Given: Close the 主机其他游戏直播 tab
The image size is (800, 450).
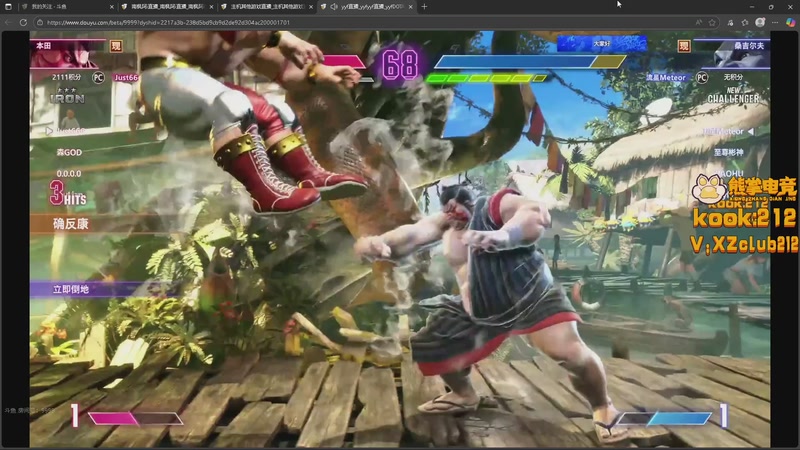Looking at the screenshot, I should click(x=310, y=7).
